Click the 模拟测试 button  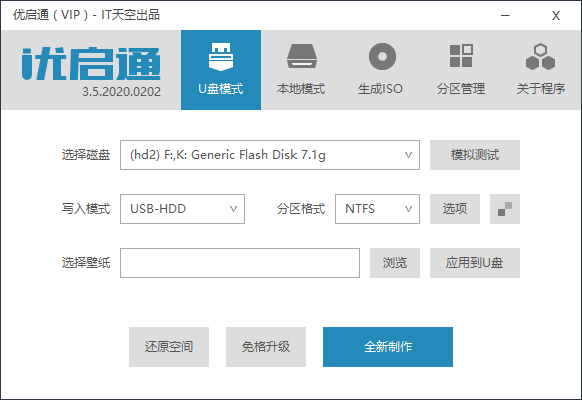pos(475,155)
